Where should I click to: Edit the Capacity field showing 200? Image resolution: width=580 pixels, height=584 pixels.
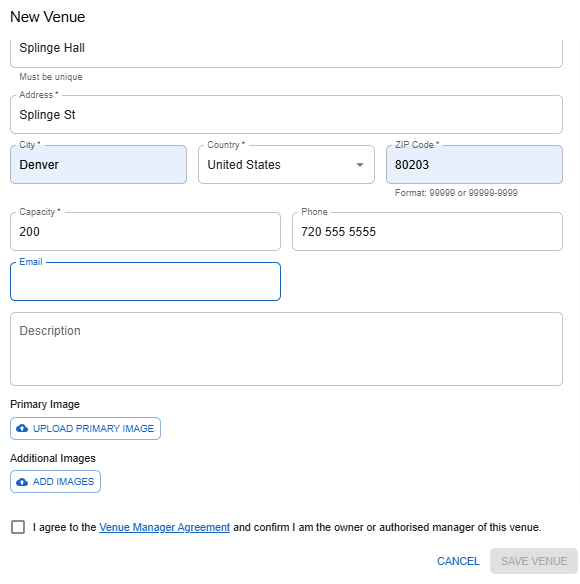[145, 231]
